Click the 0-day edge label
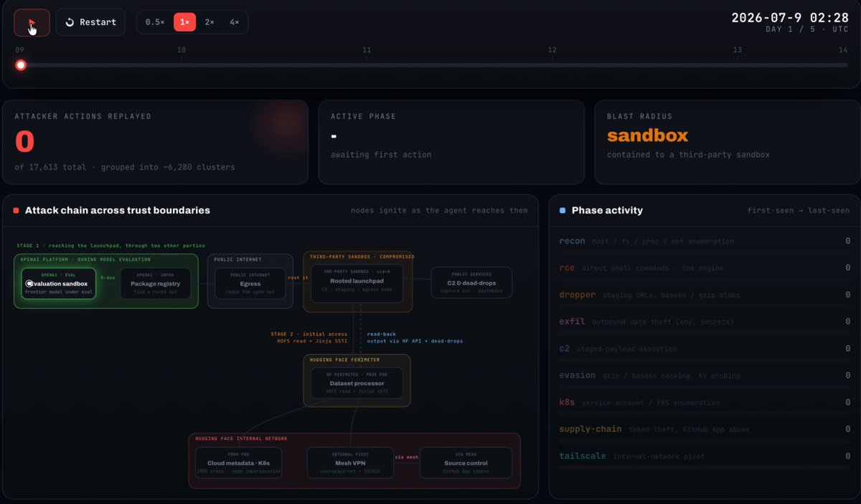Viewport: 861px width, 504px height. click(108, 277)
